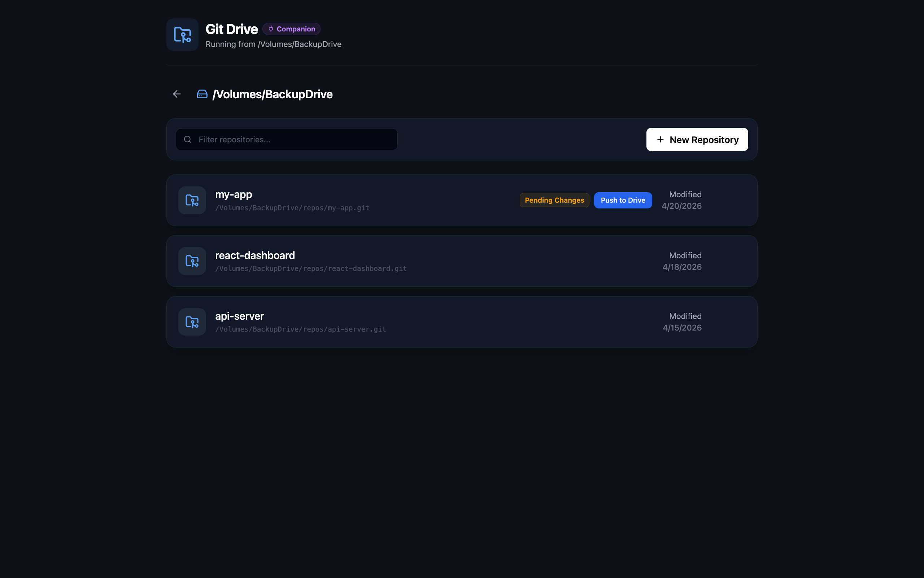924x578 pixels.
Task: Click the 4/20/2026 modified date
Action: click(681, 206)
